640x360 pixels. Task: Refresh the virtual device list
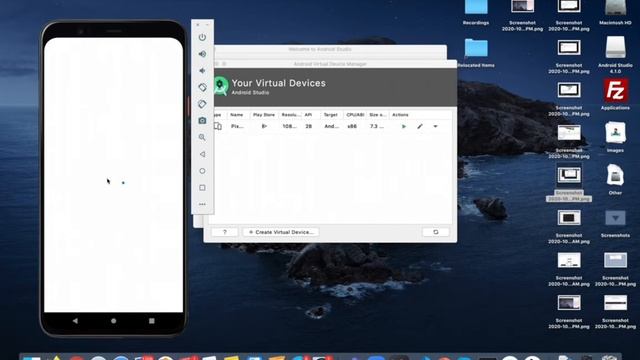(436, 232)
